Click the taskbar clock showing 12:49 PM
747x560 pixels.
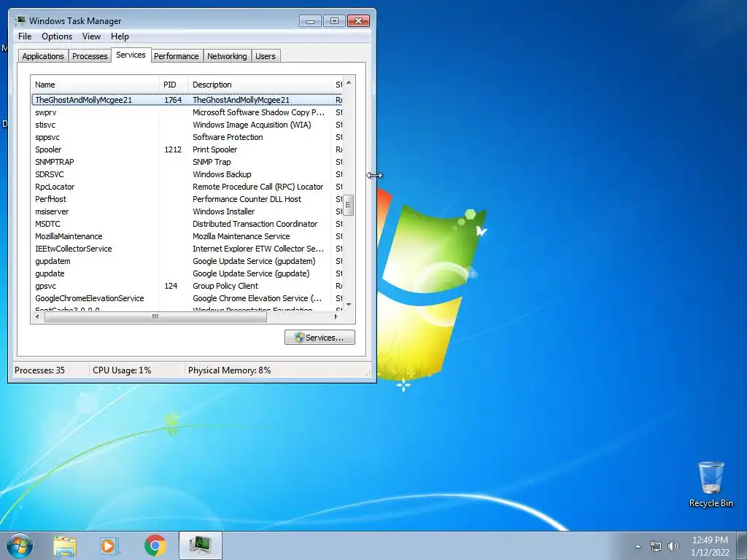(710, 546)
